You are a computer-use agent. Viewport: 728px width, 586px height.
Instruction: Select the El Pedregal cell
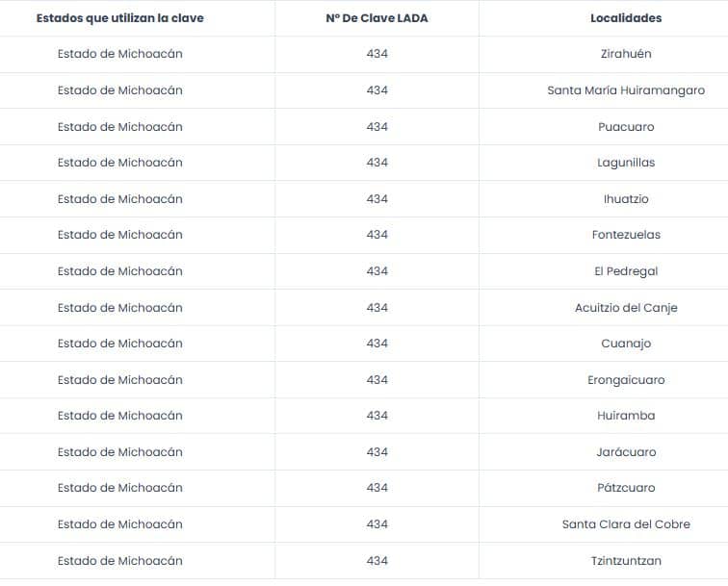click(626, 271)
